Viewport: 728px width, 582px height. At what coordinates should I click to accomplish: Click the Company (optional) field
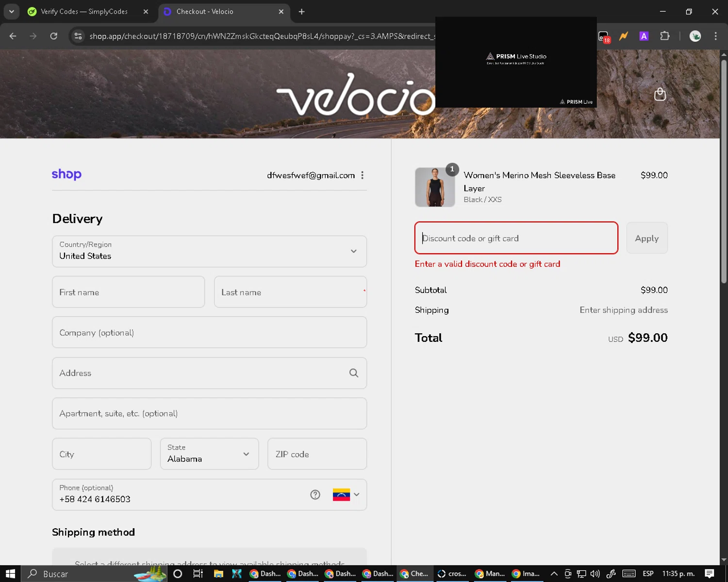(209, 332)
